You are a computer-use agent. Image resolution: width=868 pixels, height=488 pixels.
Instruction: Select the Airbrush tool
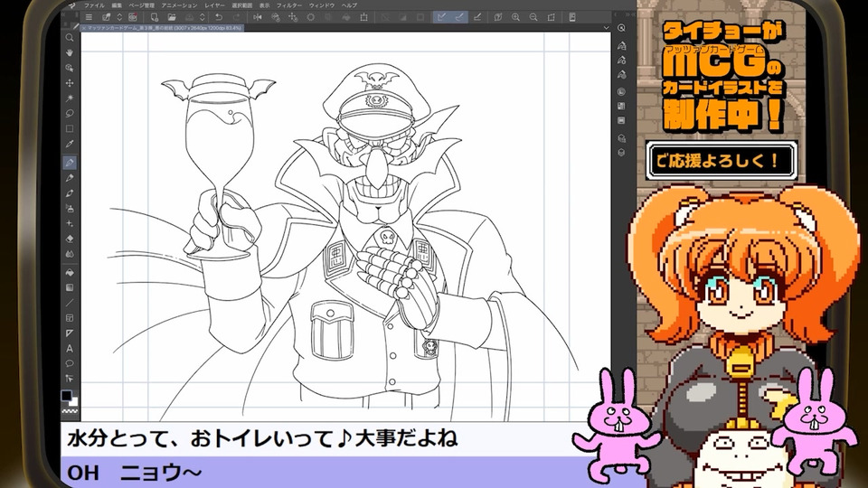(70, 209)
